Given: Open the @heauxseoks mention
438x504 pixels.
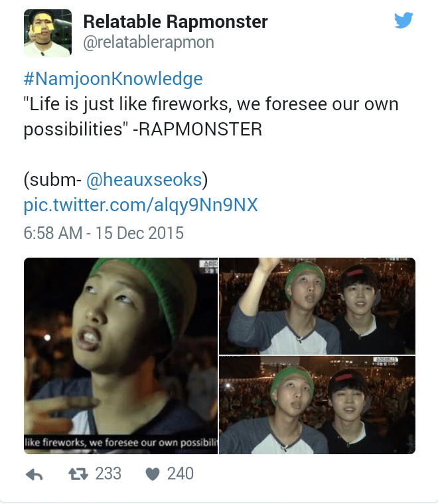Looking at the screenshot, I should coord(144,179).
